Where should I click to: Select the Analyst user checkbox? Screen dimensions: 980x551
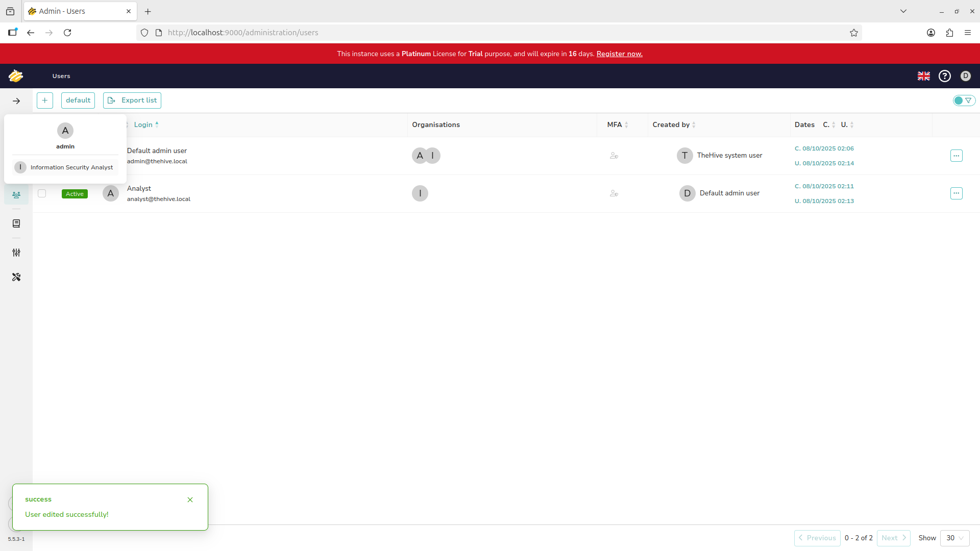click(x=42, y=193)
